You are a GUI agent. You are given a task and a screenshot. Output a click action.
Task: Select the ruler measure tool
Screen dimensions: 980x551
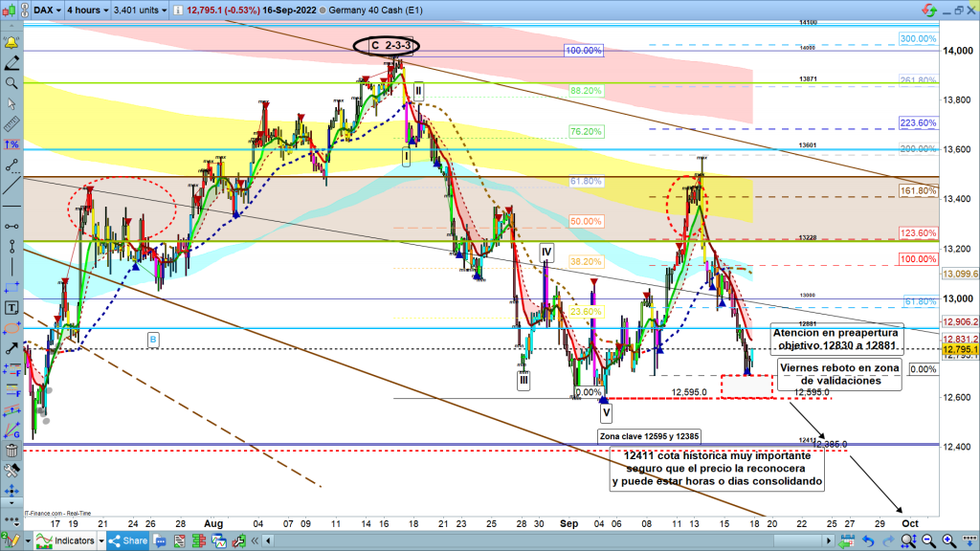pos(11,124)
